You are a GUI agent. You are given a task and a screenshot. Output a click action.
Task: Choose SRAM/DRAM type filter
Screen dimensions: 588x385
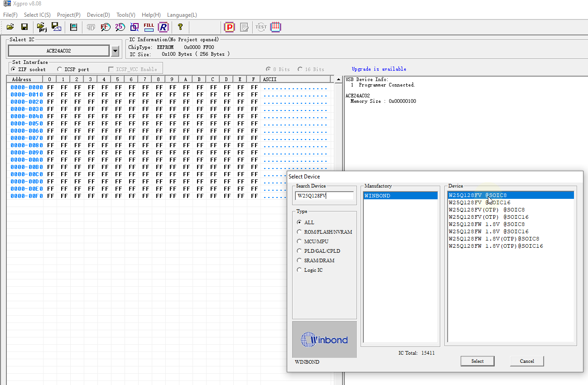(x=299, y=260)
